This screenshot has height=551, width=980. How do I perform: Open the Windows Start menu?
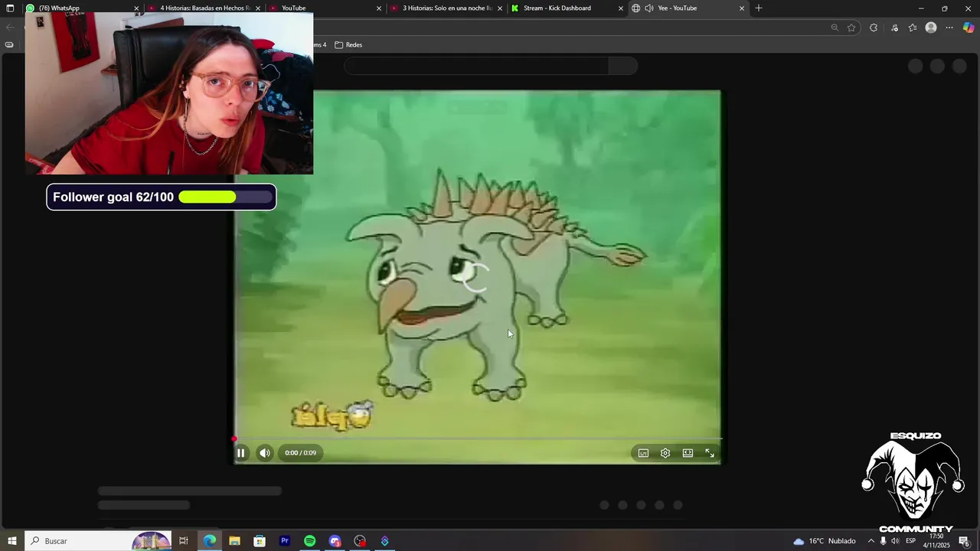(x=11, y=541)
